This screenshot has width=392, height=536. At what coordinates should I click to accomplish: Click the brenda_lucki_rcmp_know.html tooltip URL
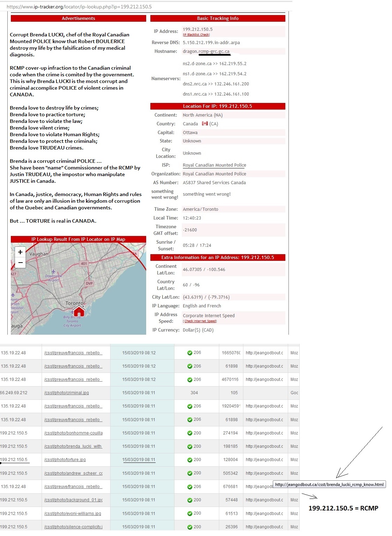(329, 485)
